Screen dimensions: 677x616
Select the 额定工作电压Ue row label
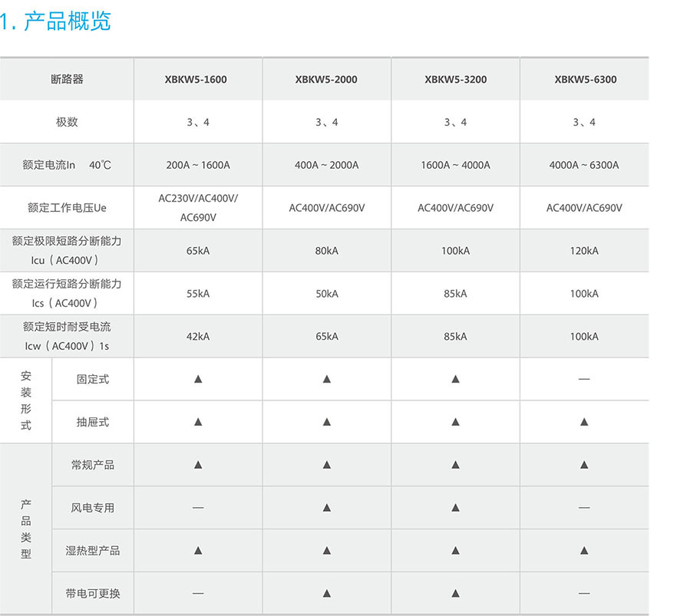[x=67, y=208]
